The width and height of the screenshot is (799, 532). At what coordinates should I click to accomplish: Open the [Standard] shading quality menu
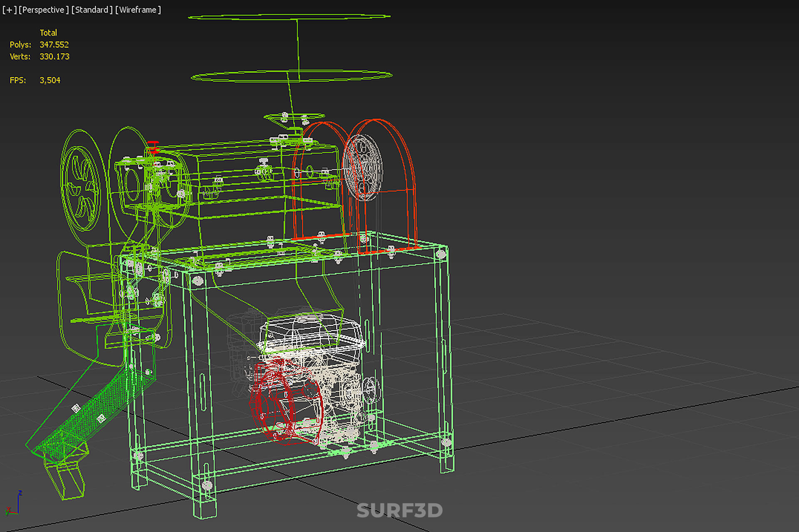click(x=92, y=10)
